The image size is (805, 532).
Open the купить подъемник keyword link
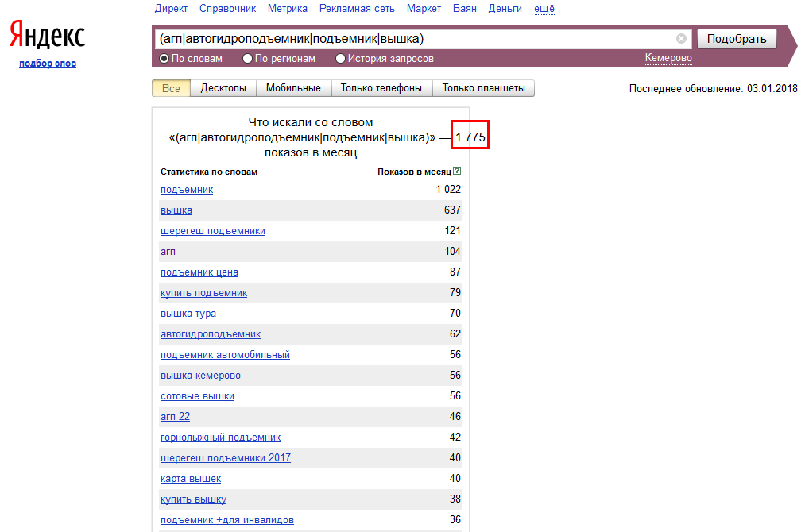(x=203, y=293)
